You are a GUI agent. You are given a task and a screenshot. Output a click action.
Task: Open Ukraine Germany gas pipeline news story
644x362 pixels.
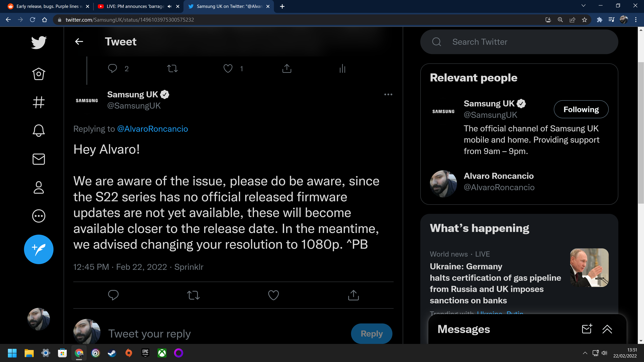[x=496, y=283]
